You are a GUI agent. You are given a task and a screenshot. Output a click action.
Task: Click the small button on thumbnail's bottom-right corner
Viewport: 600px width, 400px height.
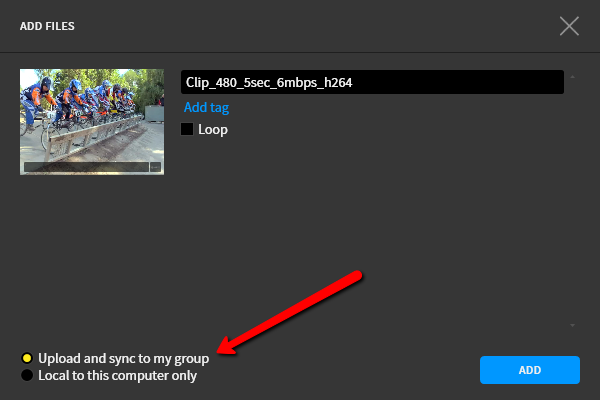pyautogui.click(x=155, y=167)
